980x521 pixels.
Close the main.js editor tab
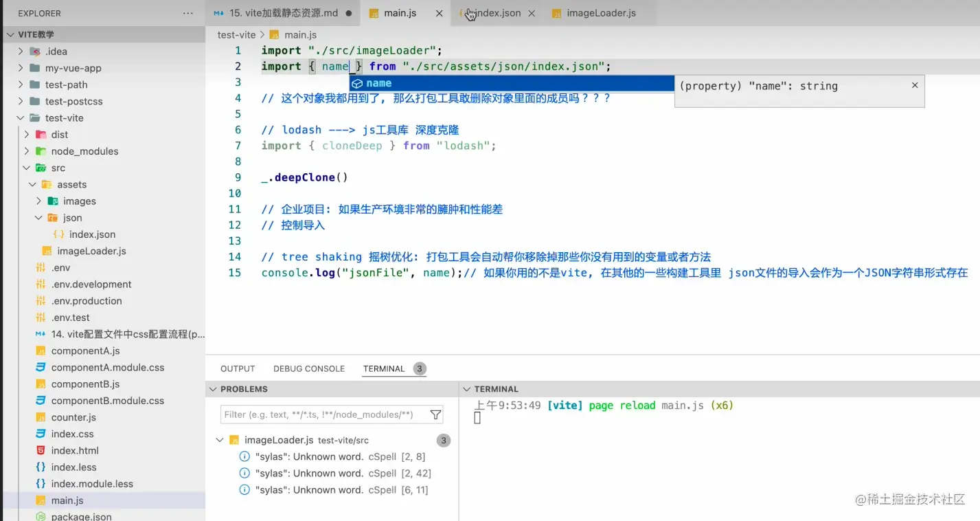pos(440,13)
